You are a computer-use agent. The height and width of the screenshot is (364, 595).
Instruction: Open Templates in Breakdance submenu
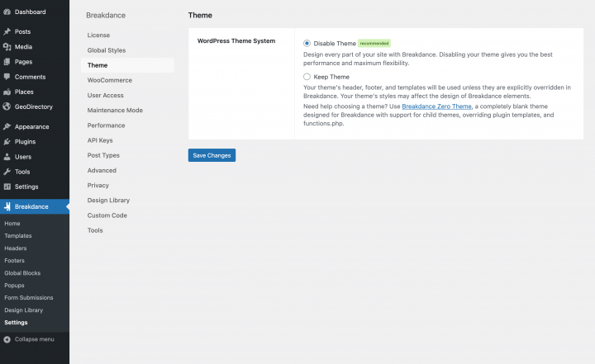click(18, 236)
